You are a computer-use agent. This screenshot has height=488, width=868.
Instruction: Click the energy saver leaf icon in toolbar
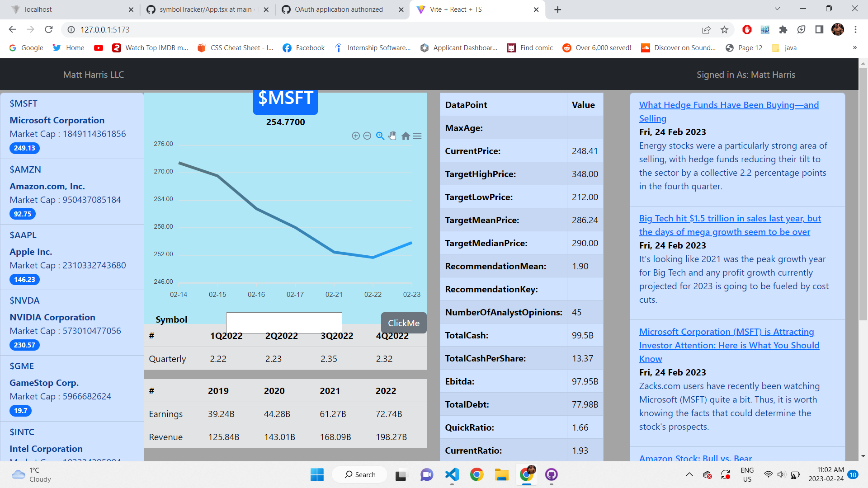click(x=801, y=30)
